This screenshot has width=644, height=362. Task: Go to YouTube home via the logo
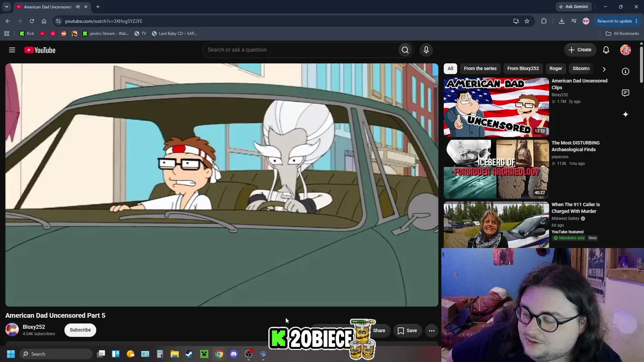coord(40,50)
